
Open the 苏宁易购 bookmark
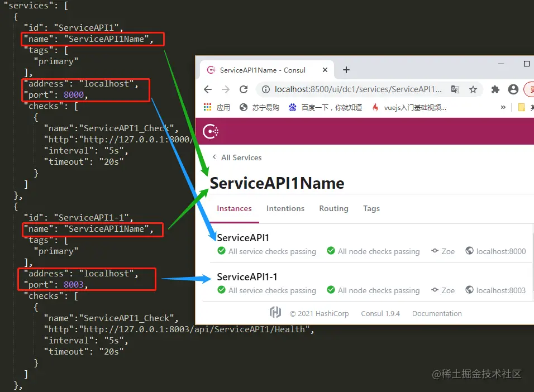(260, 107)
